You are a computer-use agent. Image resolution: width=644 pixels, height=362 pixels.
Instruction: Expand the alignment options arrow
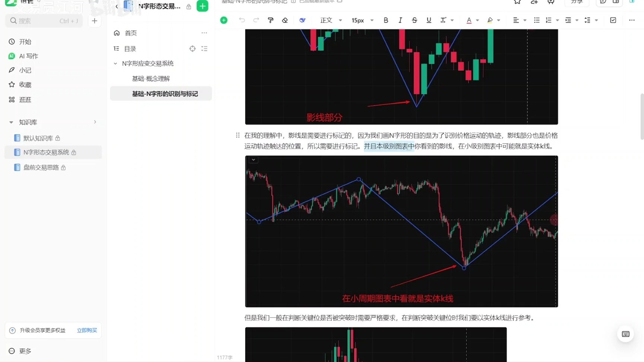click(525, 20)
